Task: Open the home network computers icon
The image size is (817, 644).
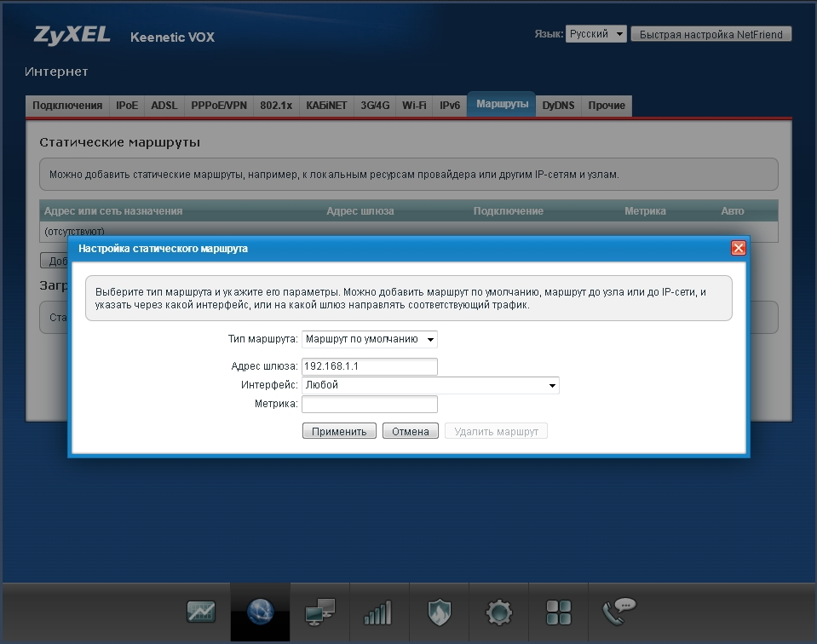Action: coord(320,612)
